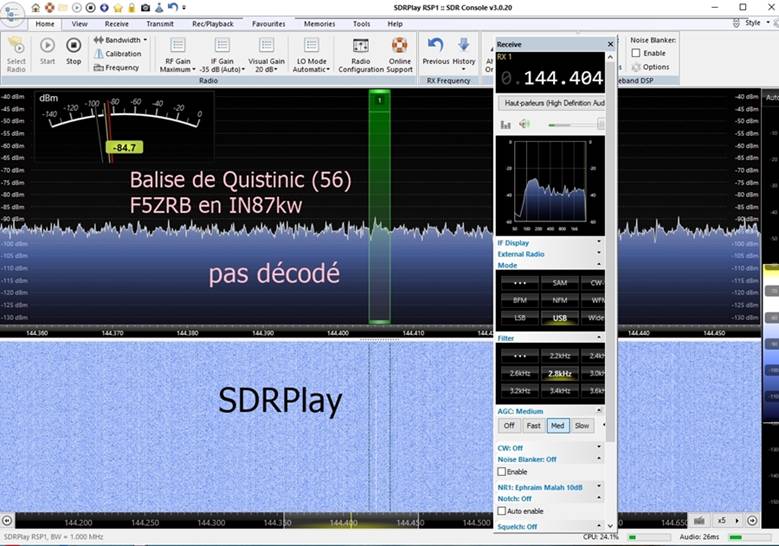779x546 pixels.
Task: Open the Tools tab
Action: [x=361, y=24]
